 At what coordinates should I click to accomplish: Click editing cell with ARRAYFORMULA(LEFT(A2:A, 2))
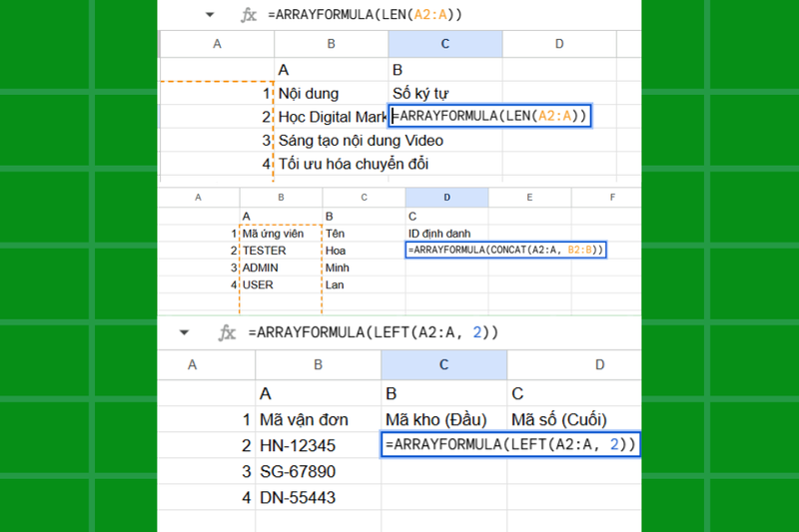tap(510, 444)
